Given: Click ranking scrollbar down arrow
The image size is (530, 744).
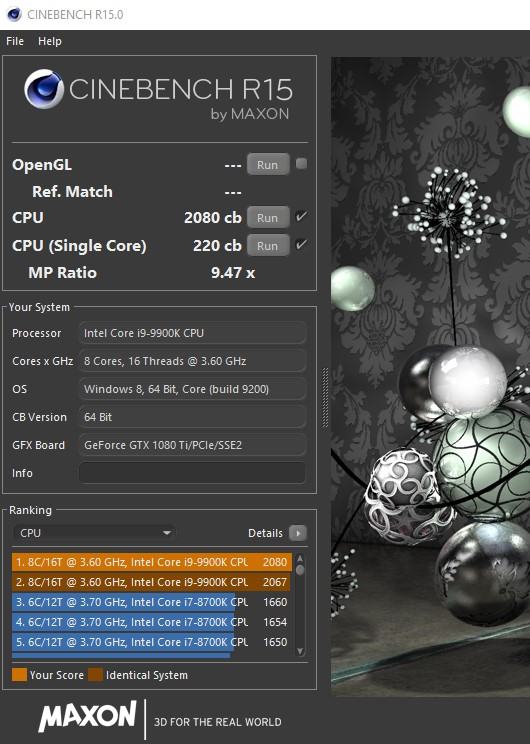Looking at the screenshot, I should tap(300, 651).
